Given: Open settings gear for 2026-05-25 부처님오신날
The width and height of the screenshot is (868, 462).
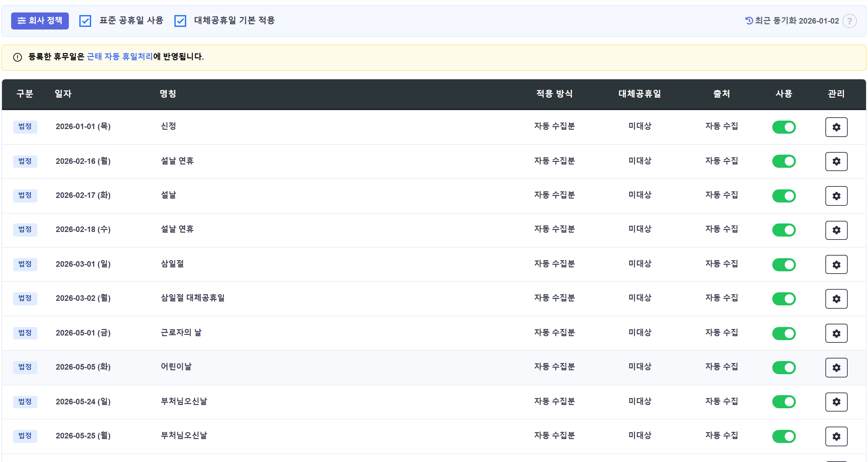Looking at the screenshot, I should [836, 436].
